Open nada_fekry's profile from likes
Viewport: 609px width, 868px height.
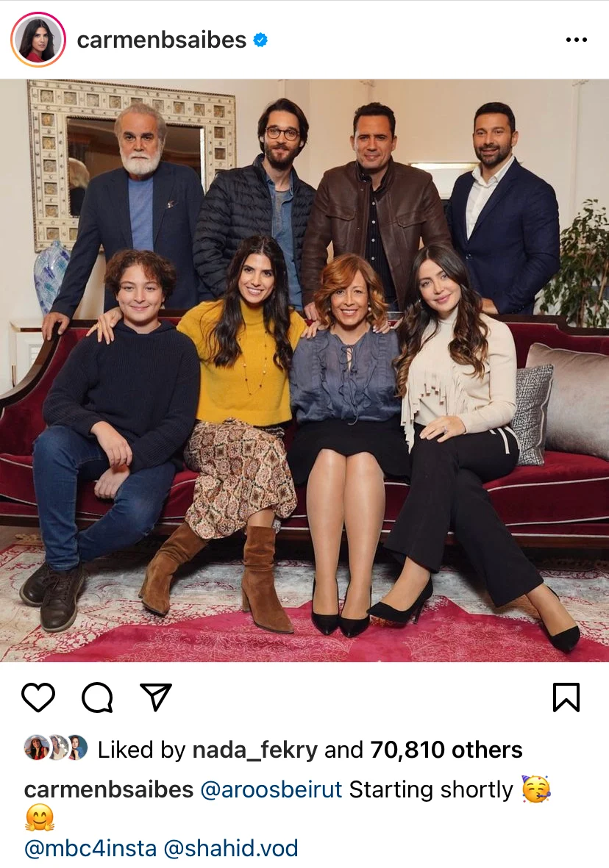[x=255, y=750]
